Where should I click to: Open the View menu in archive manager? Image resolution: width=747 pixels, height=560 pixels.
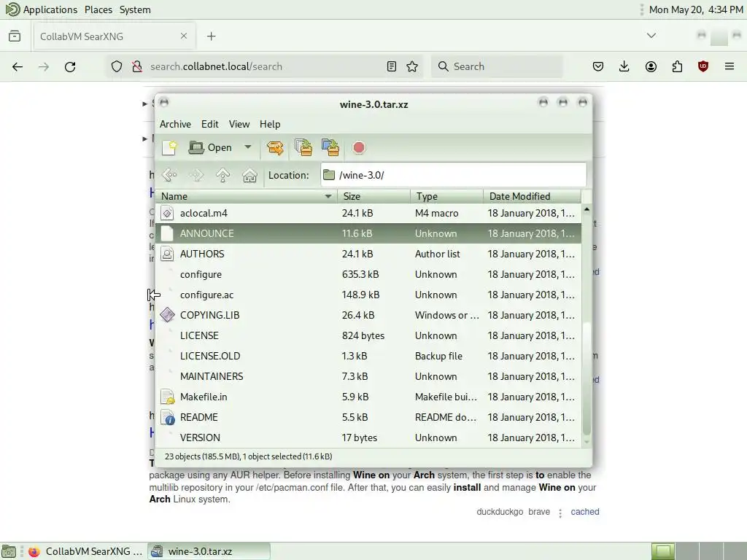[239, 124]
